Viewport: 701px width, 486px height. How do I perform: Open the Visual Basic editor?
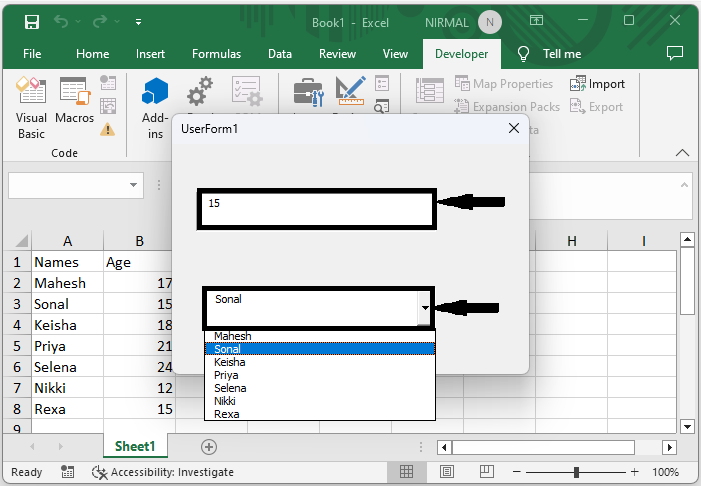point(31,108)
